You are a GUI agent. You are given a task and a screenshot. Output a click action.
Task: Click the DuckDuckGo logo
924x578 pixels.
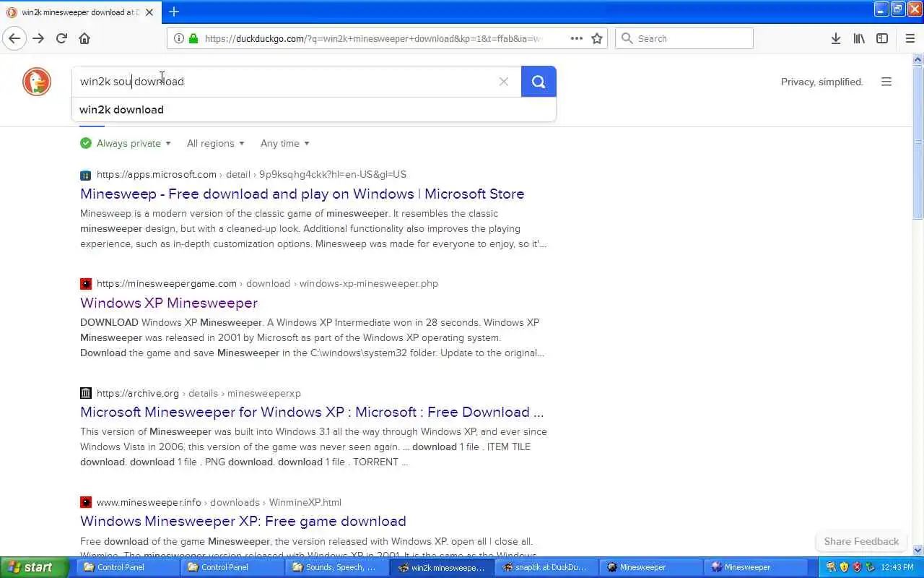pyautogui.click(x=37, y=82)
